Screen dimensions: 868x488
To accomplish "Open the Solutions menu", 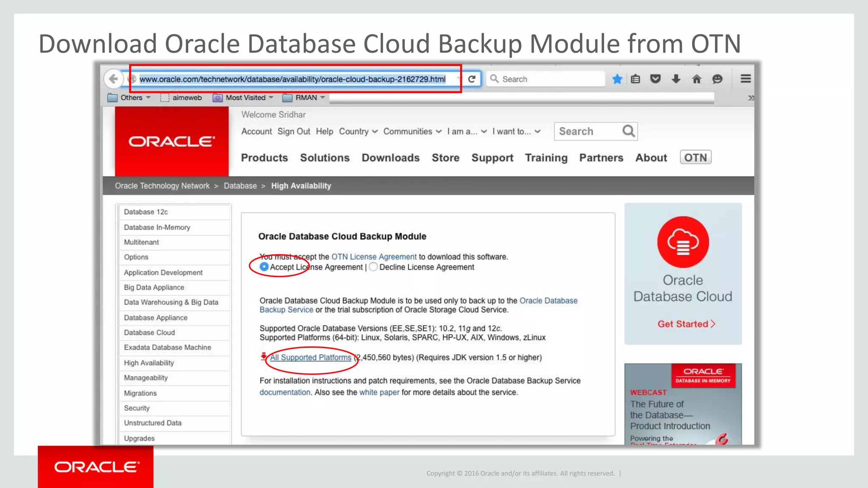I will tap(325, 158).
